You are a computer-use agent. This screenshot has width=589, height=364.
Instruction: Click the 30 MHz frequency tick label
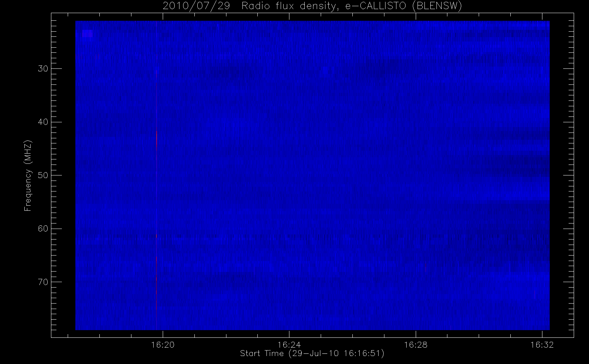click(43, 69)
